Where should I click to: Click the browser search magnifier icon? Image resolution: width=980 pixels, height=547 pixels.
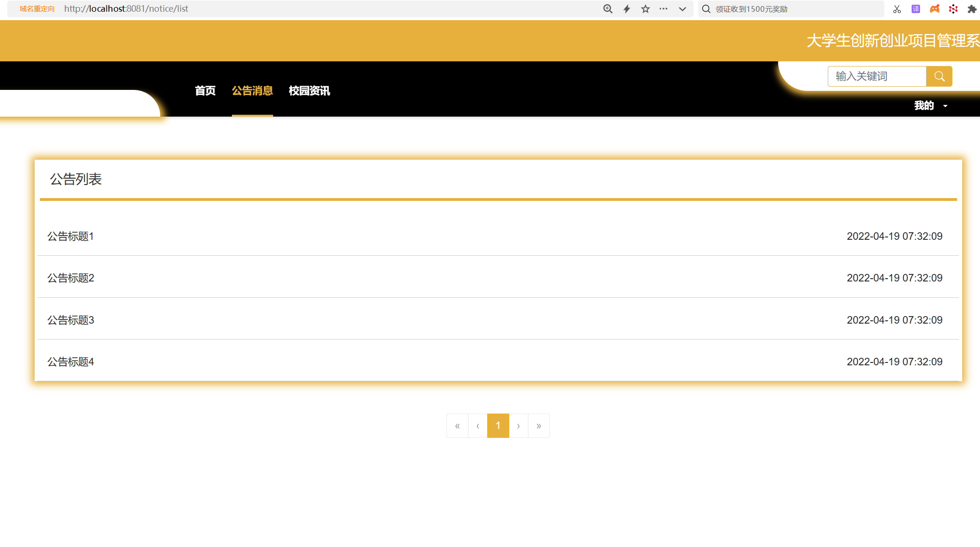pyautogui.click(x=706, y=9)
